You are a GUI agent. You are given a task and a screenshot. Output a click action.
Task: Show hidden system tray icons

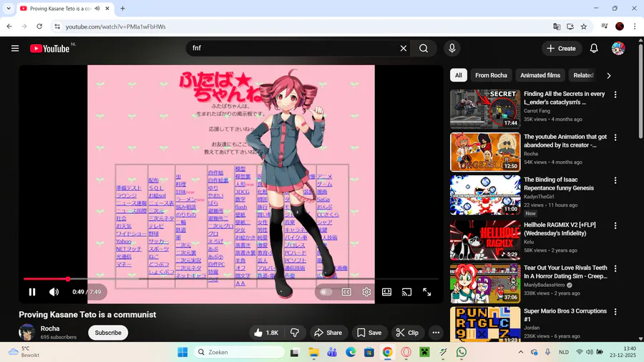point(521,352)
